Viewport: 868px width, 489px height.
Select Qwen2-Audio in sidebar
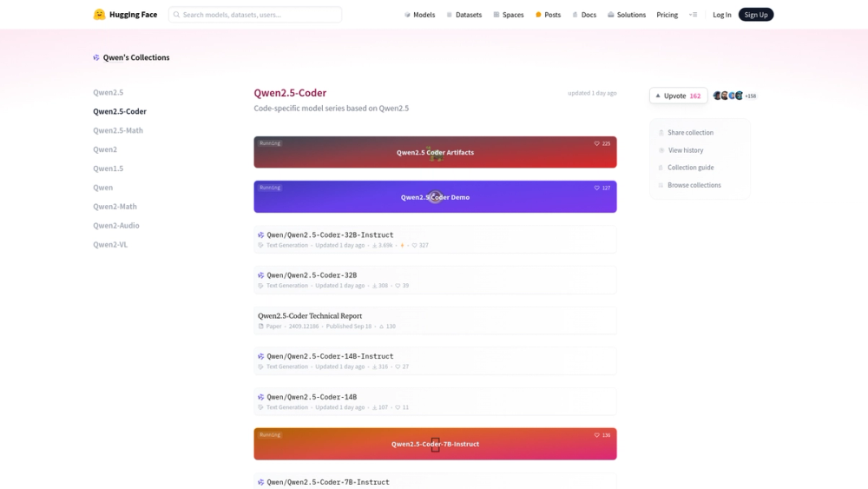point(116,226)
